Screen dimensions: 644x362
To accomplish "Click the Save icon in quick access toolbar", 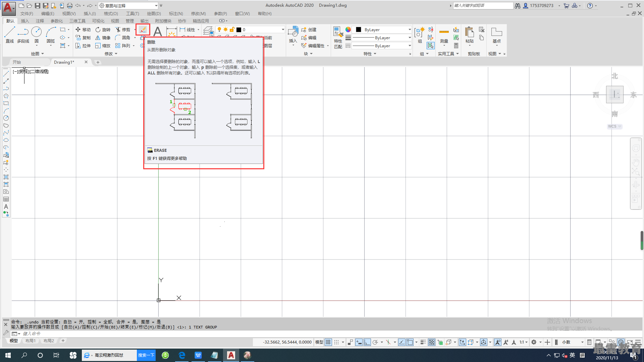I will click(38, 6).
